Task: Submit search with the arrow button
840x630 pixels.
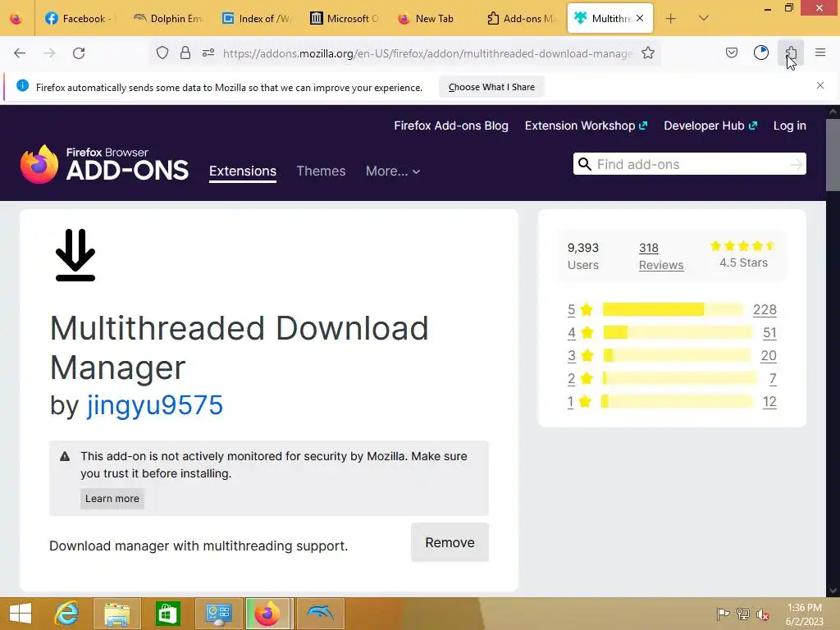Action: (x=797, y=164)
